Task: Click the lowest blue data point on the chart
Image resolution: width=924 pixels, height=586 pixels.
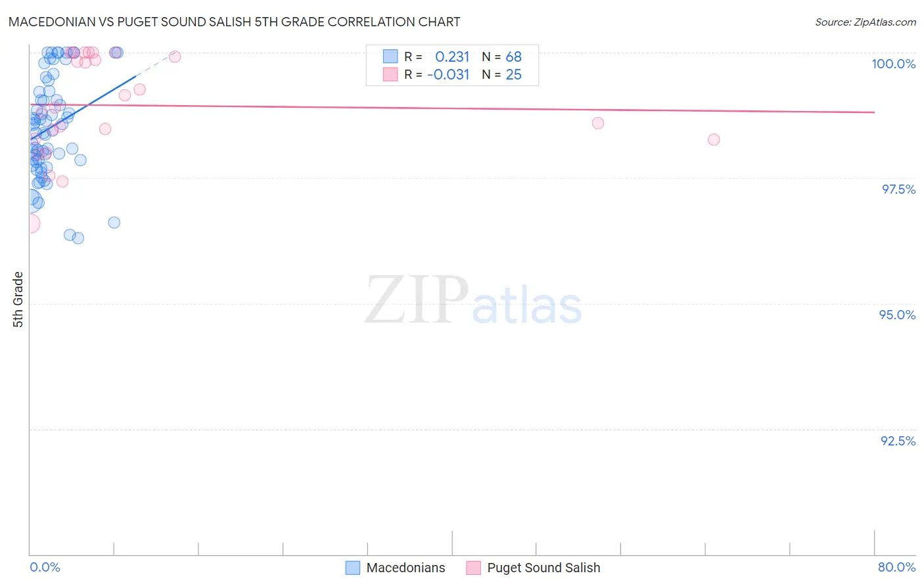Action: (x=78, y=238)
